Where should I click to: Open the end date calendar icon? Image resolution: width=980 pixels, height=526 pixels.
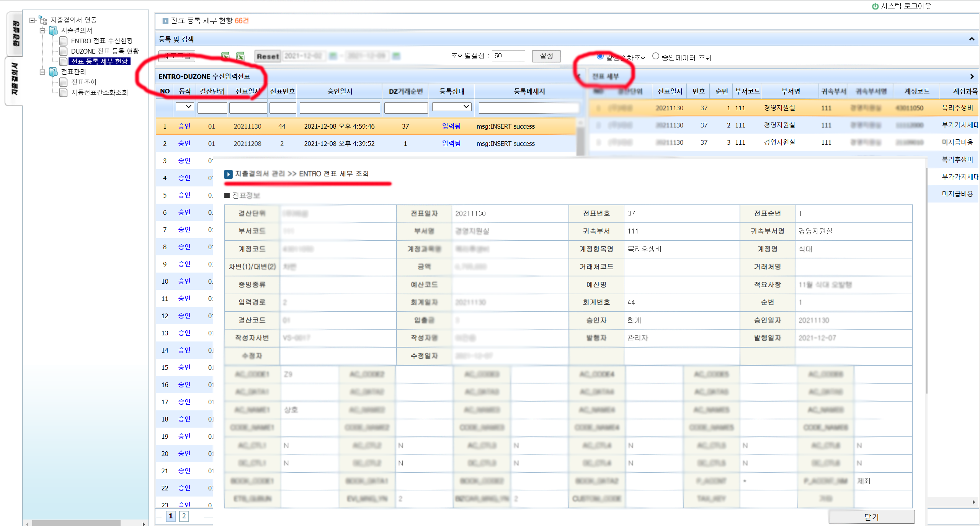pyautogui.click(x=396, y=56)
